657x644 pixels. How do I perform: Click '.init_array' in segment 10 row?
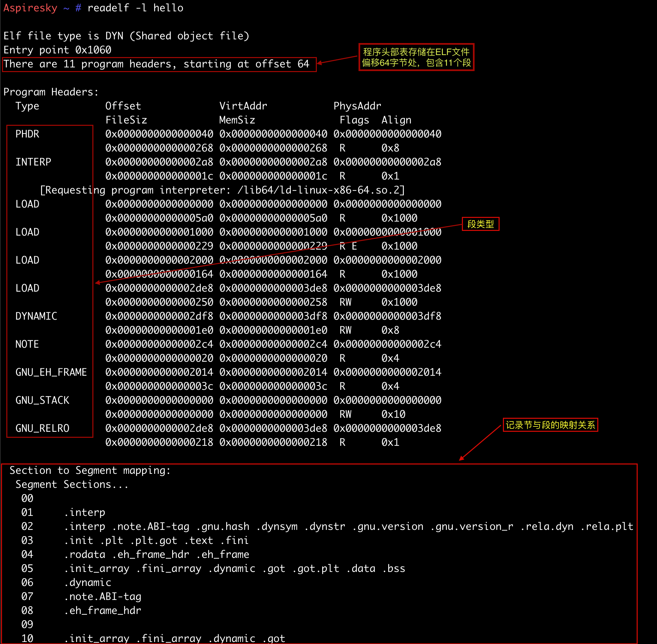pyautogui.click(x=96, y=639)
